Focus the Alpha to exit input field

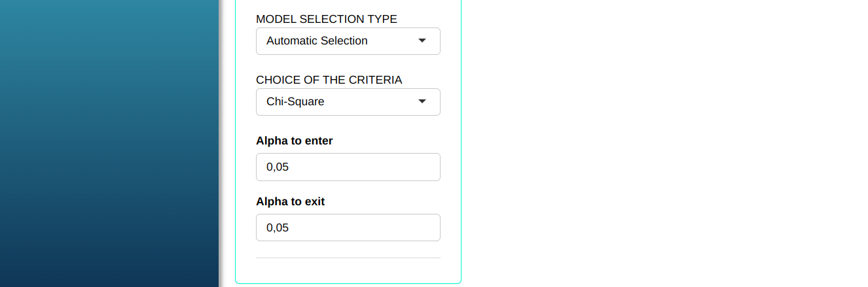pos(348,228)
